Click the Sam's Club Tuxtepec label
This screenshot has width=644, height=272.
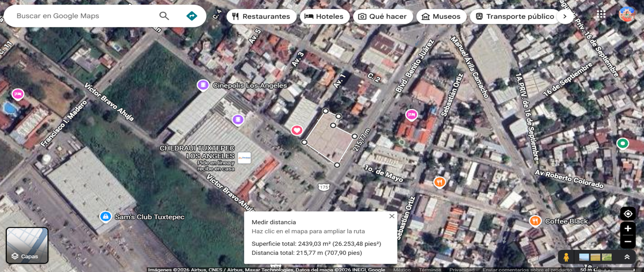point(150,217)
